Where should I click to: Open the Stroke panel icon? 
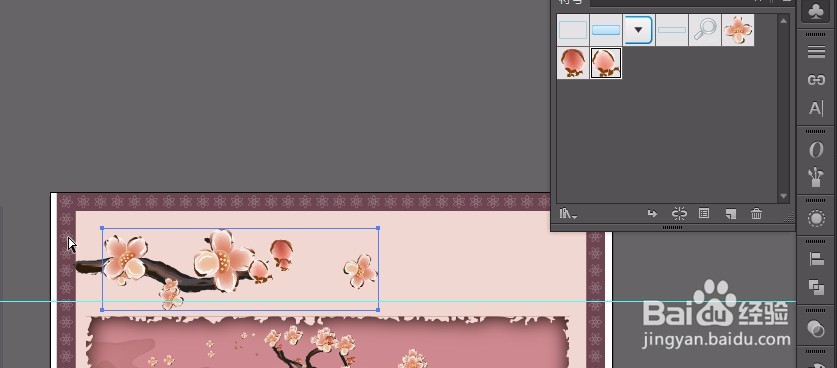(x=816, y=52)
